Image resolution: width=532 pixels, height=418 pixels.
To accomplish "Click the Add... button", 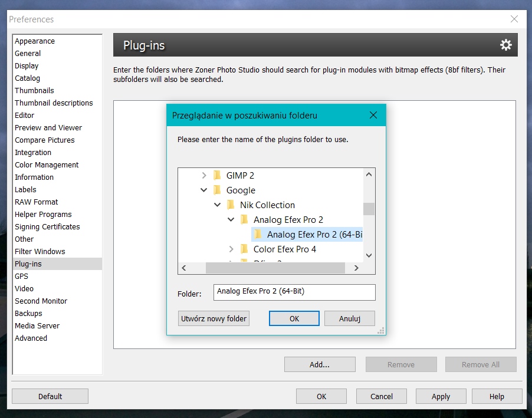I will pyautogui.click(x=319, y=364).
